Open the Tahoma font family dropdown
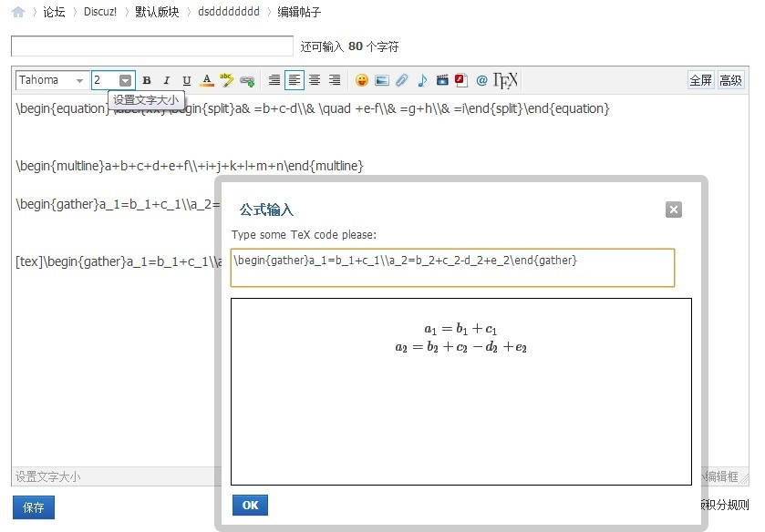This screenshot has height=532, width=765. (x=52, y=80)
